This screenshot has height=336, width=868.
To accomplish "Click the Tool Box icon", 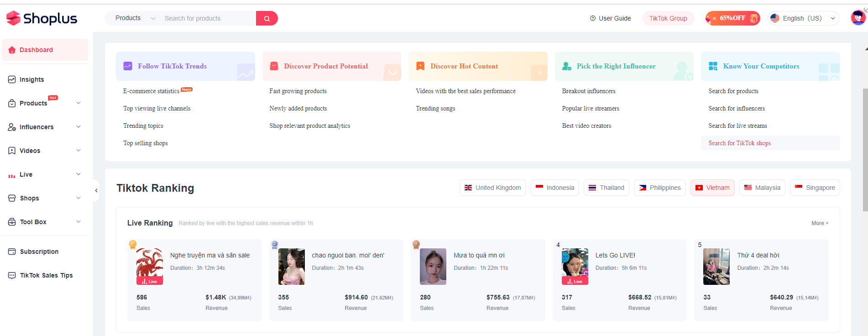I will click(12, 222).
